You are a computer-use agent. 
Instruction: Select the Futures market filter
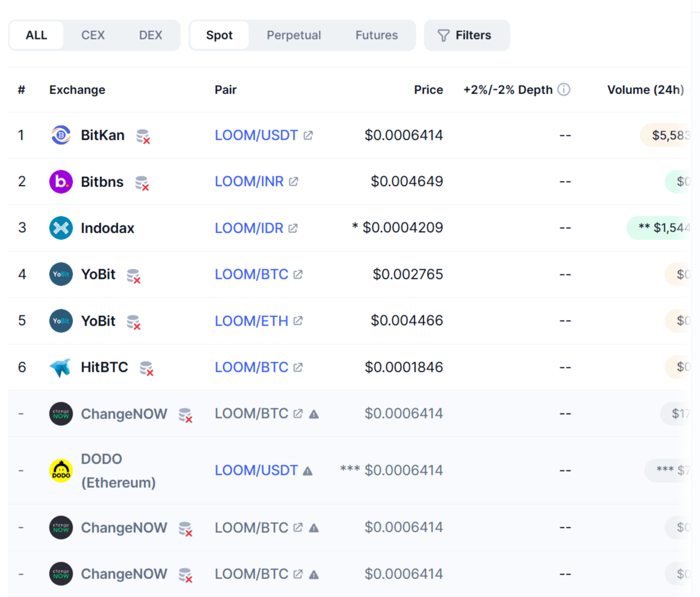tap(376, 35)
